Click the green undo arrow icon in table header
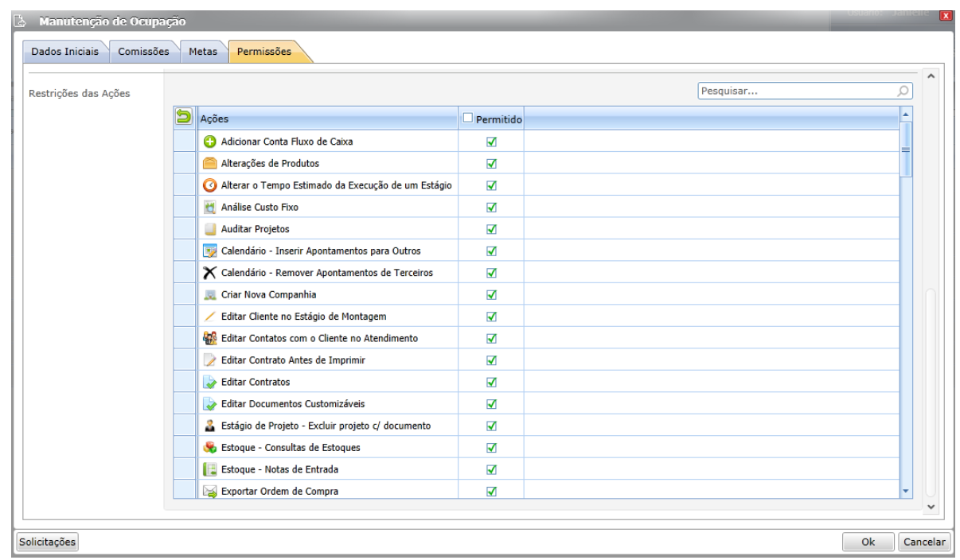960x560 pixels. click(x=184, y=119)
